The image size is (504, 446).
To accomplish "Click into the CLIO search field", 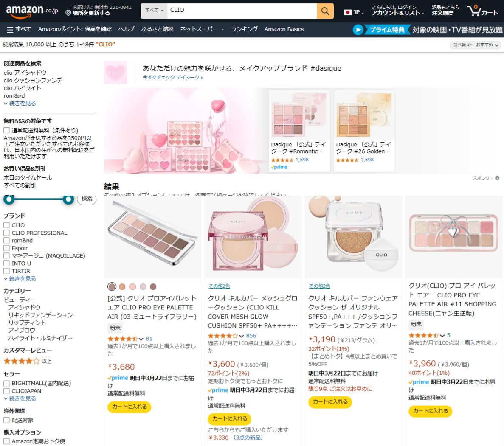I will (x=242, y=11).
